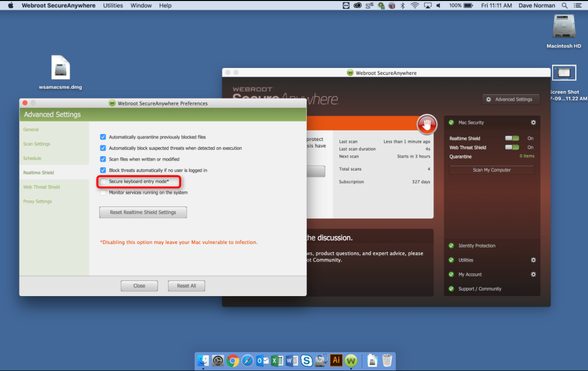The image size is (588, 371).
Task: Open the Window menu
Action: pyautogui.click(x=141, y=5)
